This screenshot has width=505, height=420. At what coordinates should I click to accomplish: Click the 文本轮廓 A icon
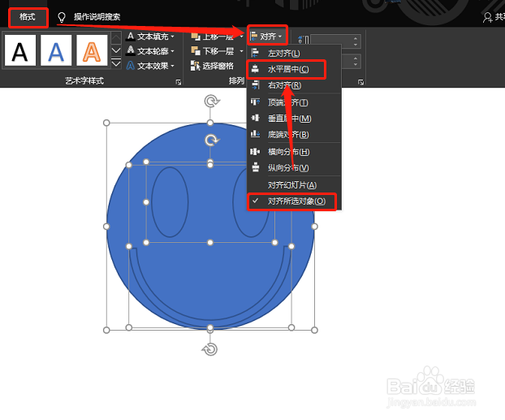pyautogui.click(x=131, y=50)
